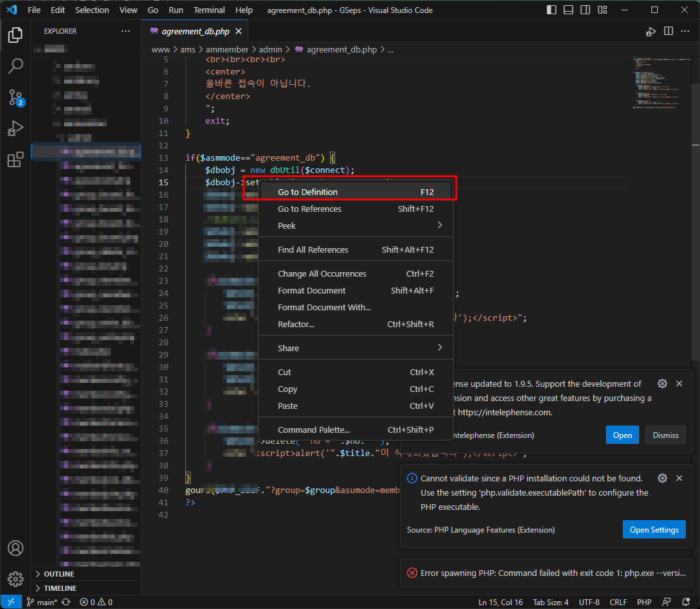The width and height of the screenshot is (700, 609).
Task: Open the Manage gear in activity bar
Action: click(15, 579)
